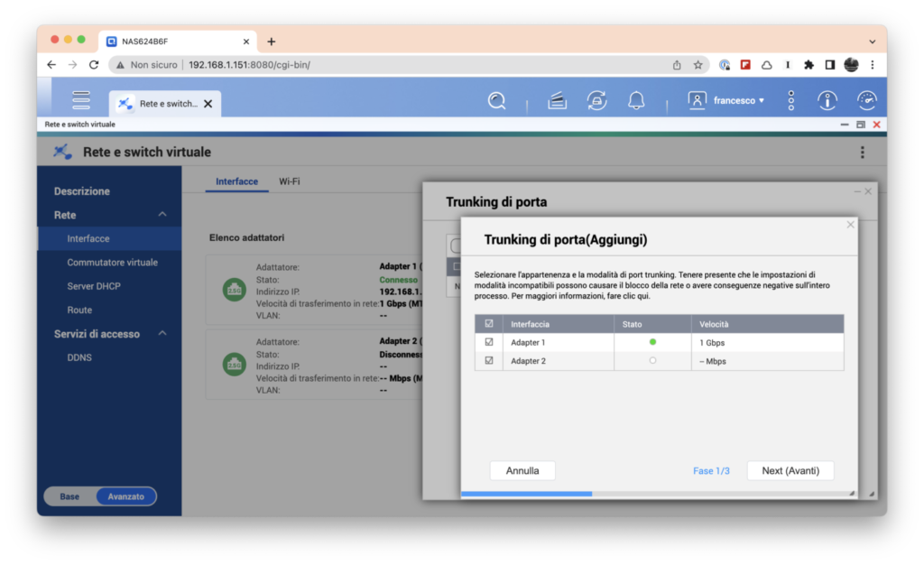Click the cloud extension icon
Image resolution: width=924 pixels, height=565 pixels.
tap(767, 65)
